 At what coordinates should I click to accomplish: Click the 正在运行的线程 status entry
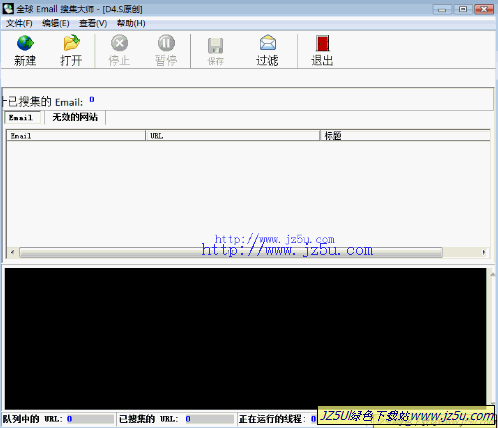[277, 419]
